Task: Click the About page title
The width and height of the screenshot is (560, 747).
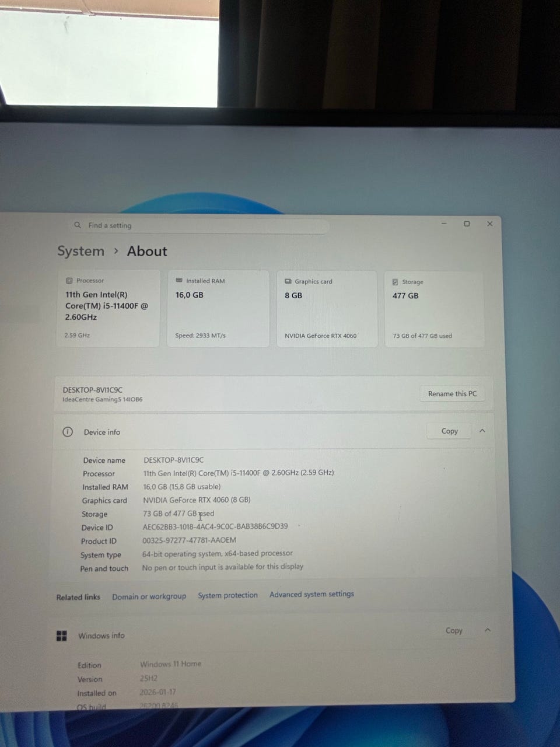Action: pos(147,252)
